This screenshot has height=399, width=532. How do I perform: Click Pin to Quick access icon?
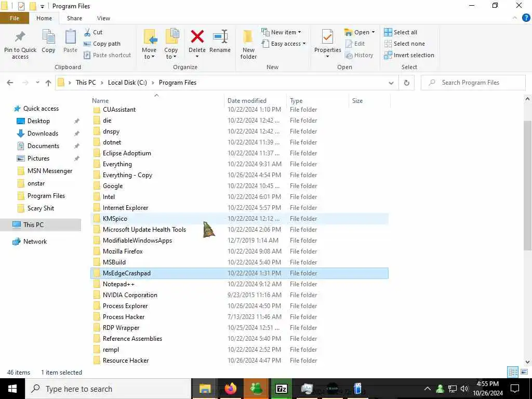pyautogui.click(x=20, y=37)
